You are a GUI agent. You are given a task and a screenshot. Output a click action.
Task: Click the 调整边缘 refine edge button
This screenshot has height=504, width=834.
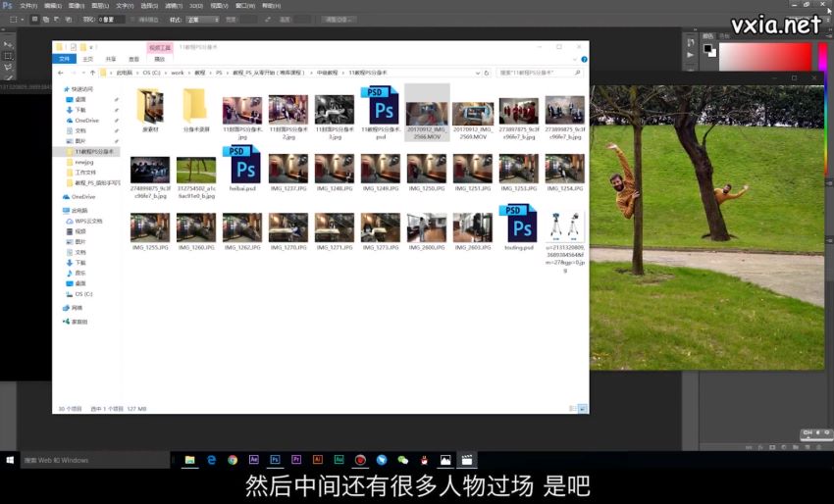[x=339, y=20]
